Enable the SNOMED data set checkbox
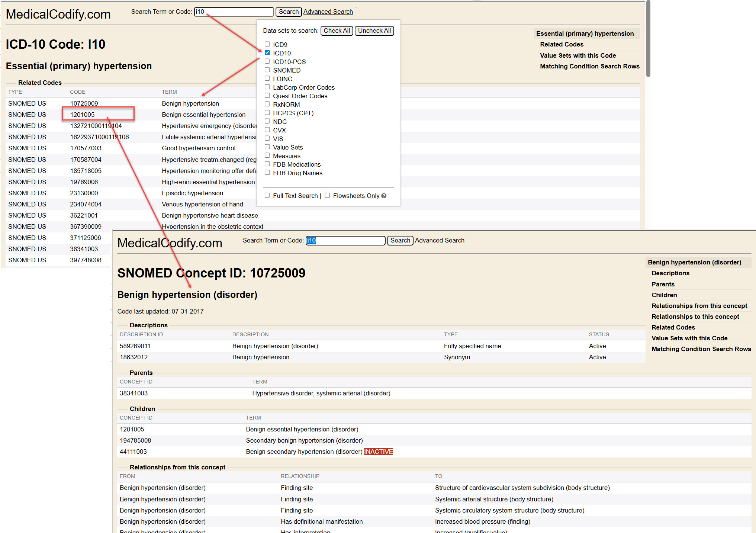Image resolution: width=756 pixels, height=533 pixels. click(267, 70)
